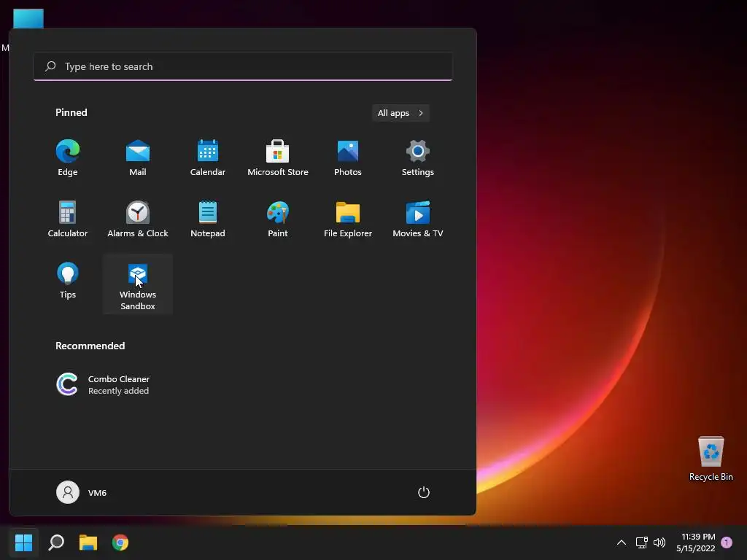Screen dimensions: 747x560
Task: Open network status tray icon
Action: 641,542
